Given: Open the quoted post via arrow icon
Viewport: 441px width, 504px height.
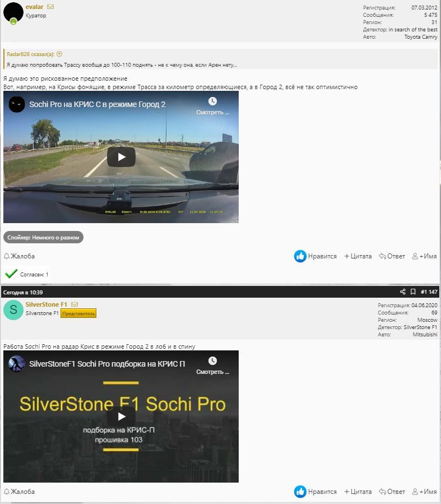Looking at the screenshot, I should click(x=59, y=54).
